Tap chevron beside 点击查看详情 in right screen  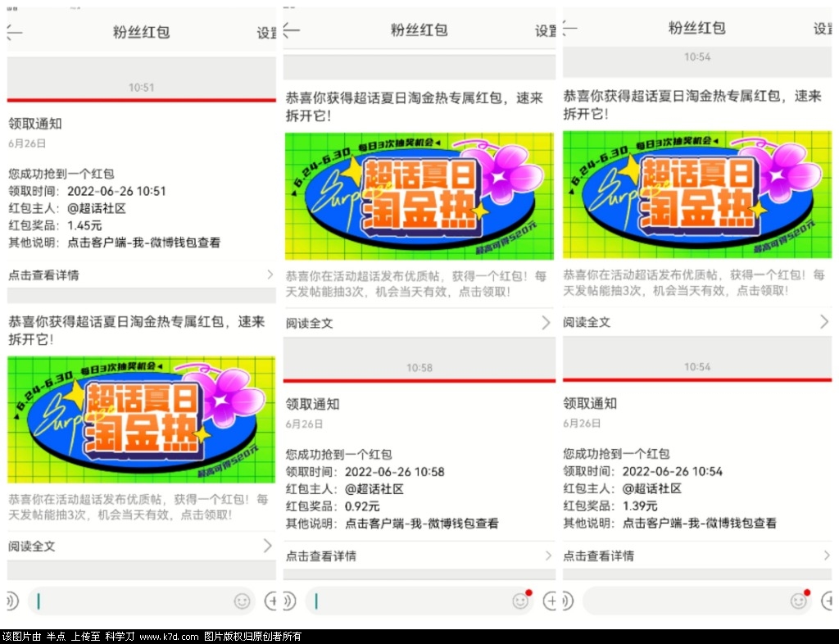click(x=827, y=556)
